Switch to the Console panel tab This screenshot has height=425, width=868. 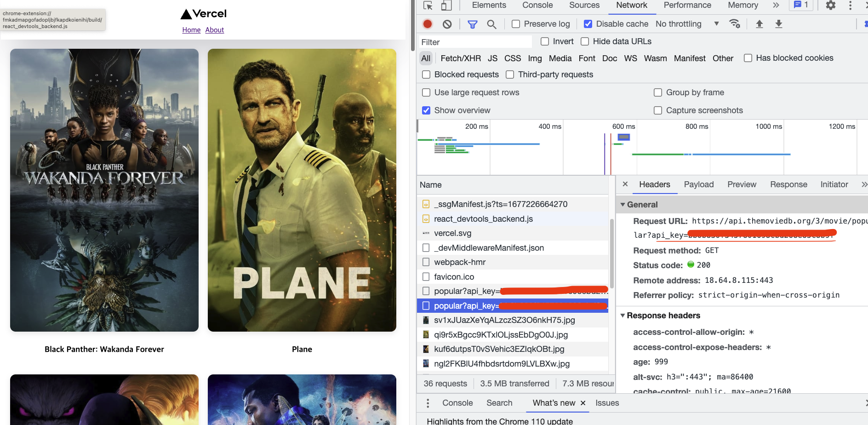coord(537,6)
